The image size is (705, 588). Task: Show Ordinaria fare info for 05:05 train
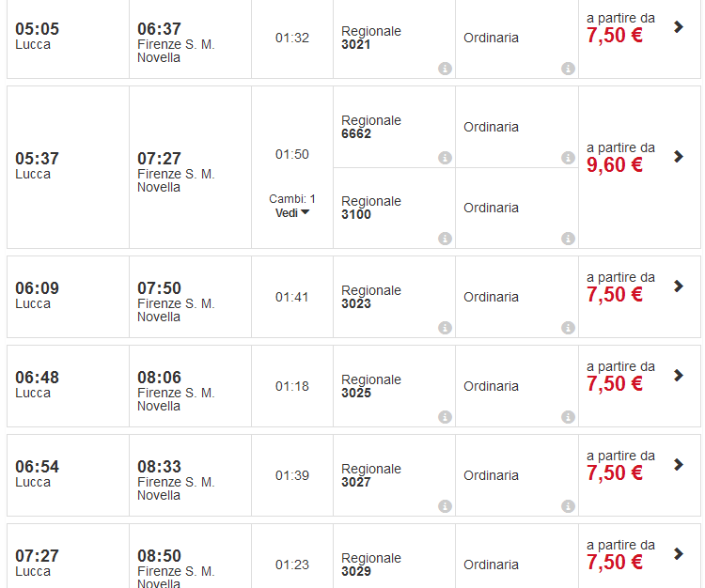[568, 69]
